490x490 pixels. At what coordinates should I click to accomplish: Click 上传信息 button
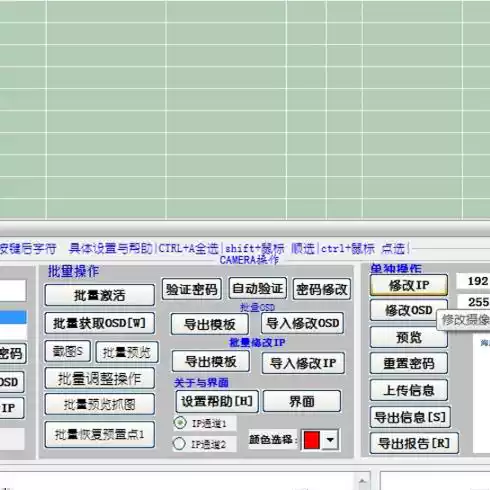pyautogui.click(x=409, y=390)
